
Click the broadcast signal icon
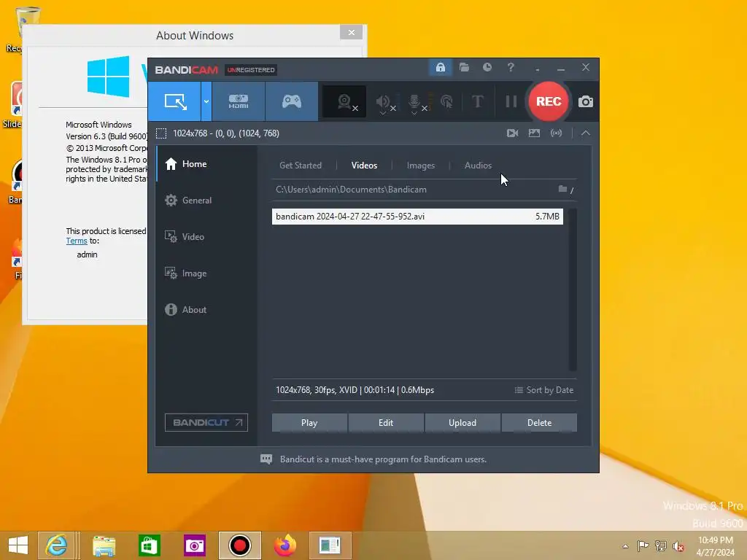[x=557, y=133]
